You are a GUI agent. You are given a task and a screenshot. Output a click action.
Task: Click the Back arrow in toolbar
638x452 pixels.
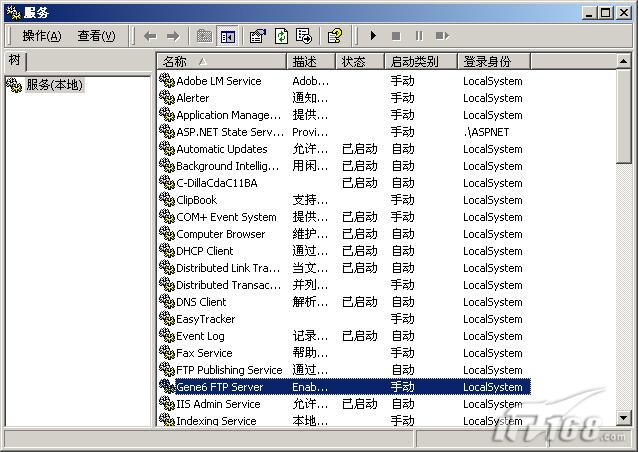click(150, 36)
